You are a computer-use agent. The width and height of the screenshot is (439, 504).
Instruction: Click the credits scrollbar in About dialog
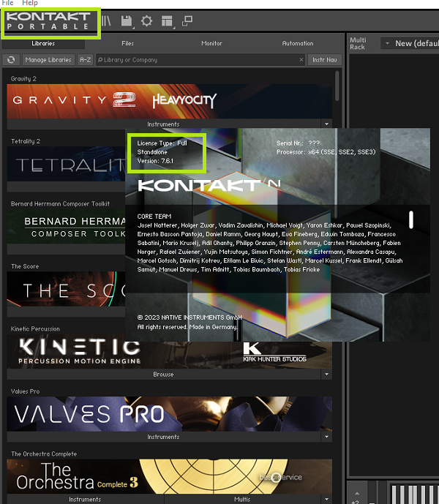[x=410, y=220]
